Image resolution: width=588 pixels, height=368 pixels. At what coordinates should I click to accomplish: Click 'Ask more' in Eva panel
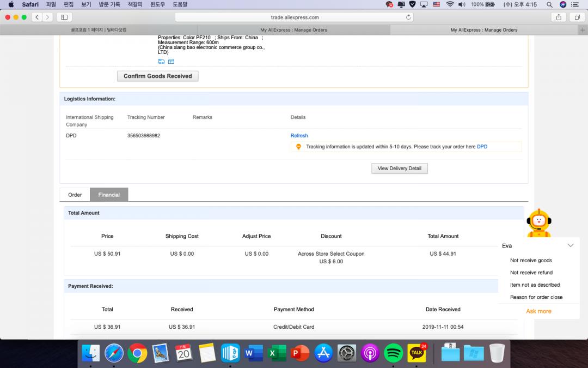coord(538,311)
